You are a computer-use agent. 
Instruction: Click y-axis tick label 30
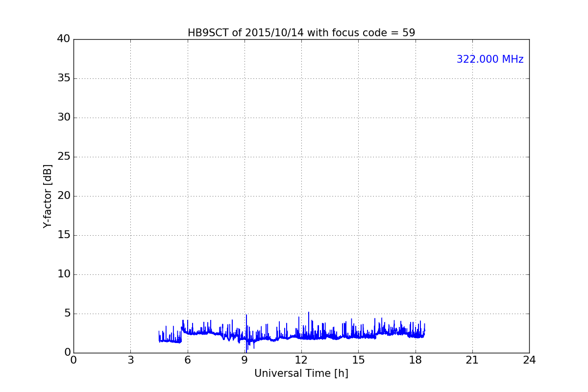pyautogui.click(x=64, y=118)
